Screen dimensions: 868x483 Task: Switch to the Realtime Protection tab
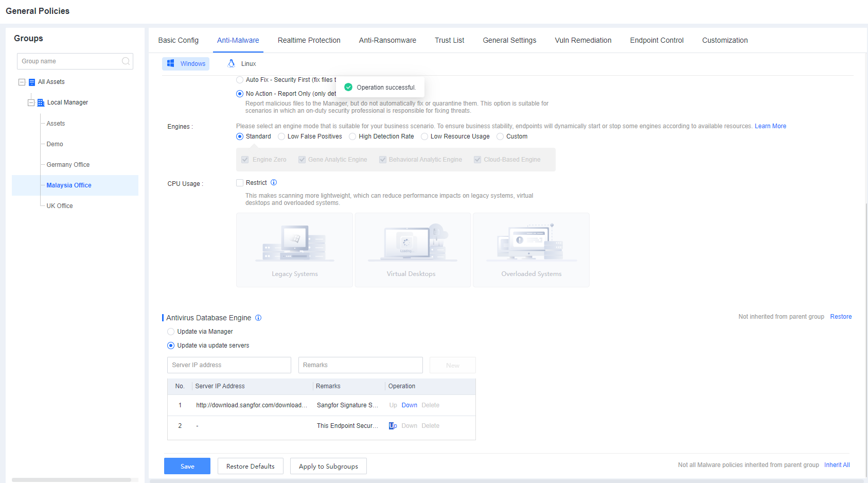[x=309, y=40]
